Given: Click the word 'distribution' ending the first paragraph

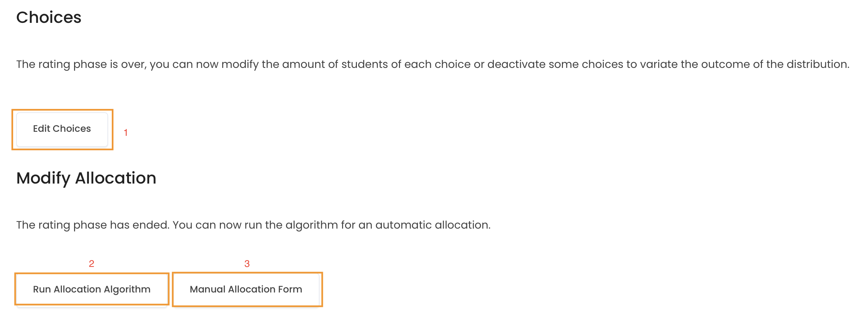Looking at the screenshot, I should tap(817, 64).
